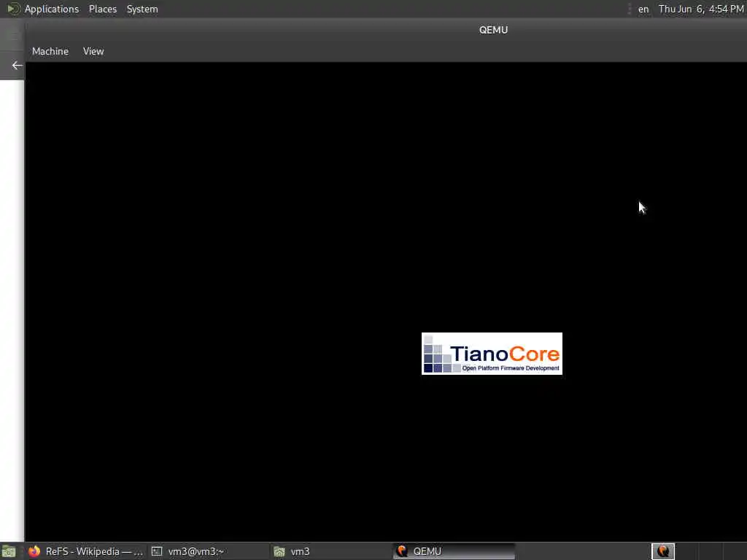Screen dimensions: 747x560
Task: Click the show desktop icon in bottom panel
Action: pos(9,552)
